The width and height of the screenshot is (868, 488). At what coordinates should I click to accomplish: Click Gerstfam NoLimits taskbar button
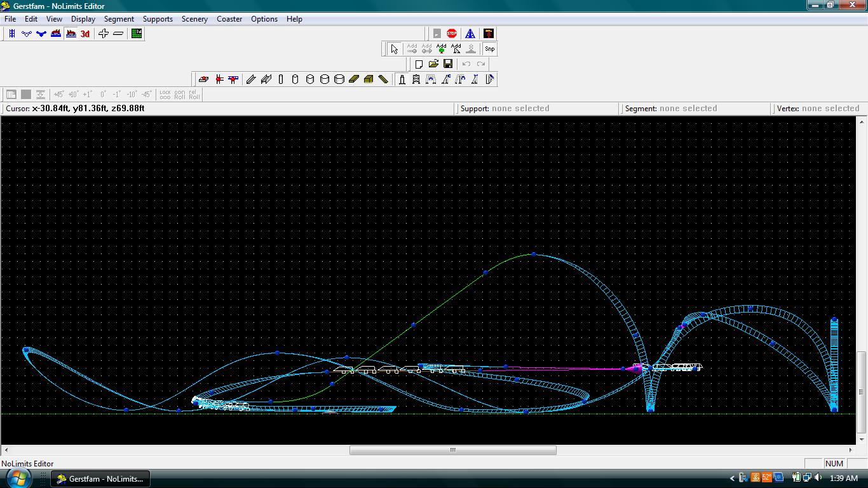coord(101,478)
